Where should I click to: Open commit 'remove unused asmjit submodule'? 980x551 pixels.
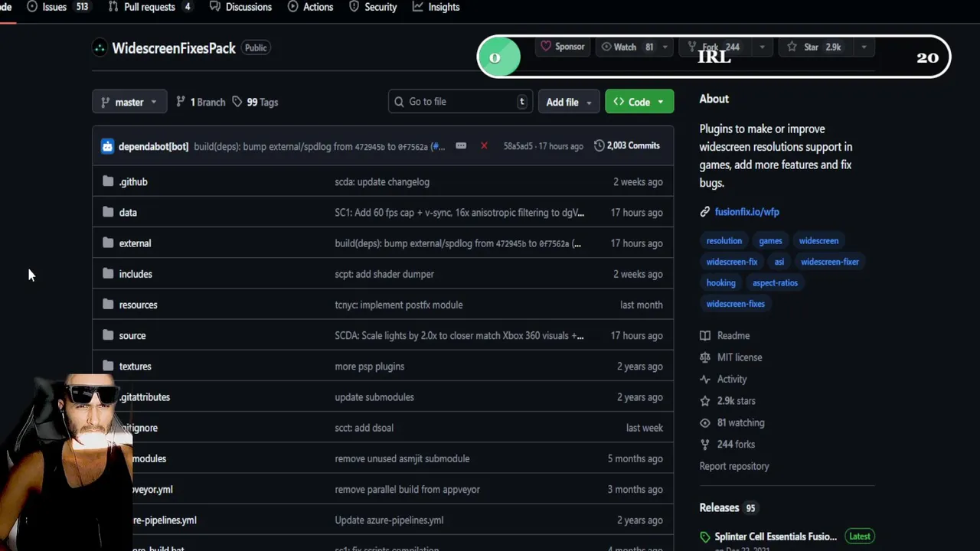402,458
